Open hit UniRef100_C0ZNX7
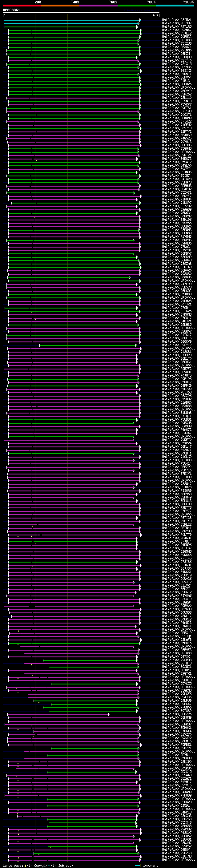Image resolution: width=197 pixels, height=868 pixels. click(x=177, y=30)
